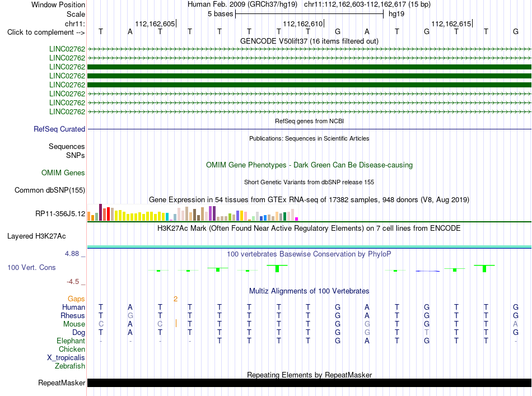The image size is (532, 396).
Task: Click the orange insertion mark in Mouse row
Action: coord(176,323)
